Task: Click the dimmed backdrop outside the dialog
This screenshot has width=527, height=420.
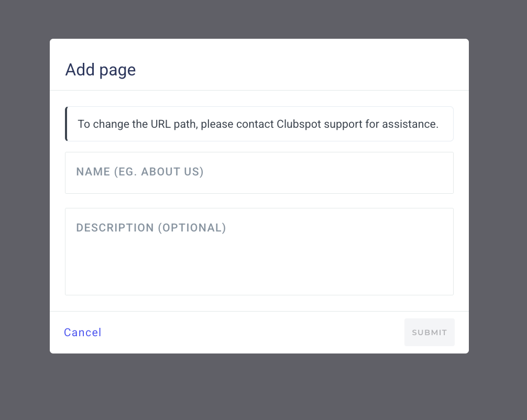Action: tap(25, 209)
